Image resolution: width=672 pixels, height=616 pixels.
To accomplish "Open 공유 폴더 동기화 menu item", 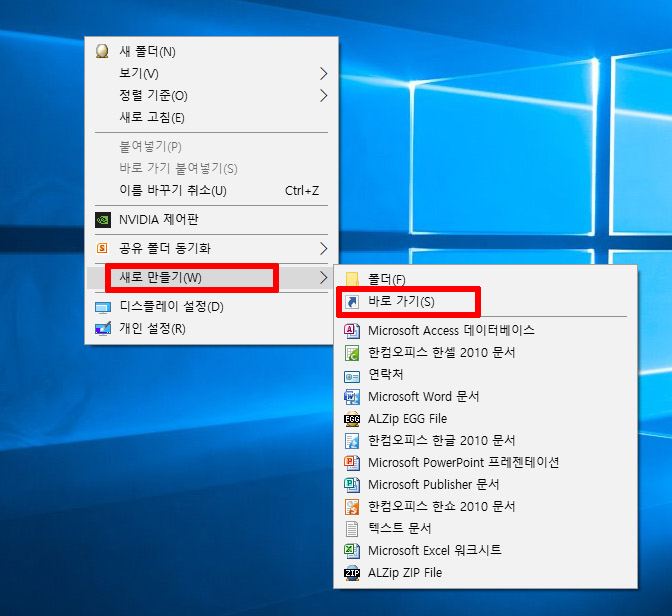I will click(x=211, y=248).
